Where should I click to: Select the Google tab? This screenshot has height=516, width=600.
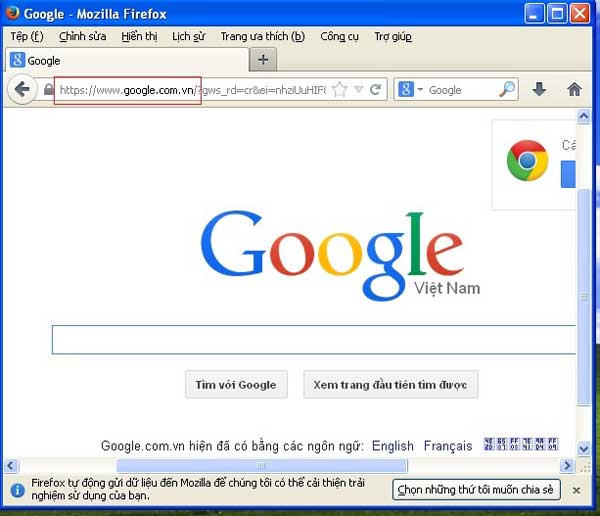click(x=127, y=60)
